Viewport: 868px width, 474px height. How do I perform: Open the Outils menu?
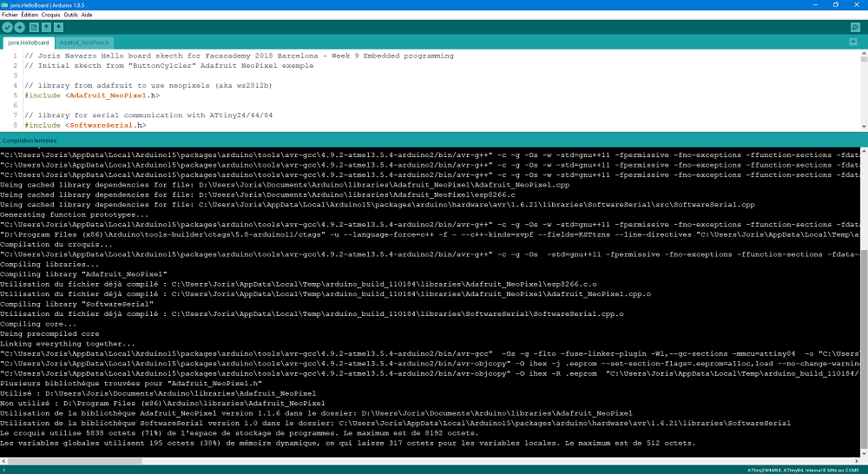[71, 15]
